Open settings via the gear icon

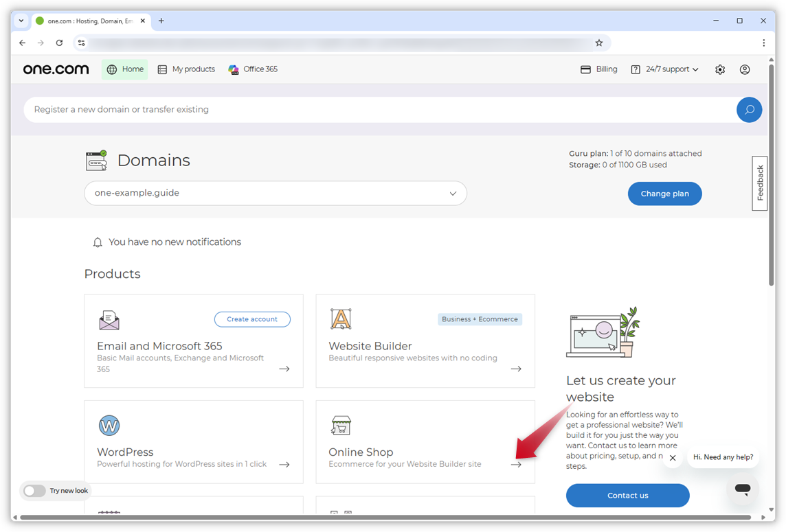[719, 69]
